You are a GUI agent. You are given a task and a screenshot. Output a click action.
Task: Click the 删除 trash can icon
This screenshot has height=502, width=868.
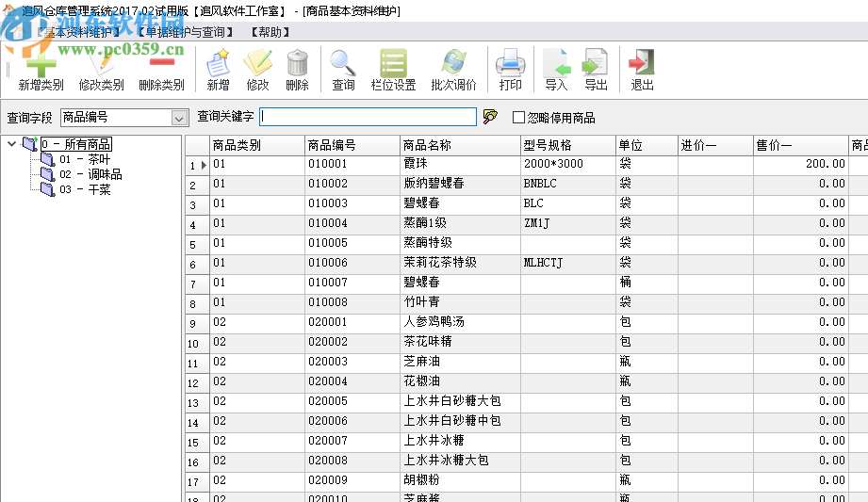point(297,62)
